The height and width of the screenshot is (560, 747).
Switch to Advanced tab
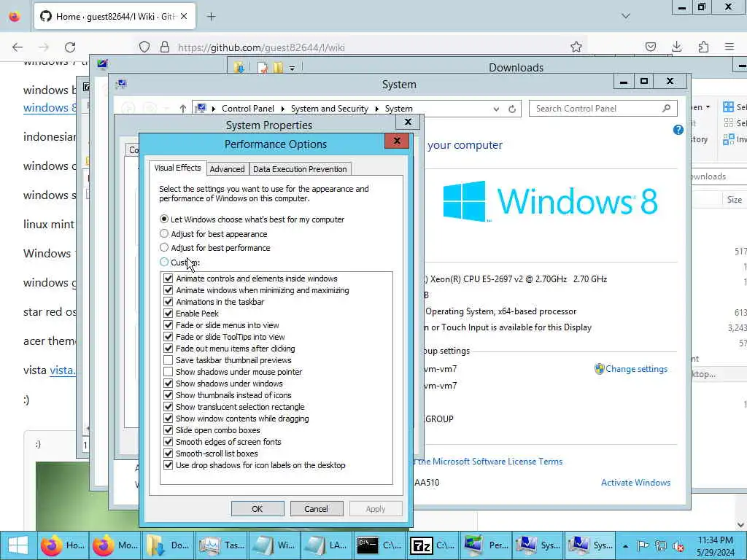click(x=228, y=169)
